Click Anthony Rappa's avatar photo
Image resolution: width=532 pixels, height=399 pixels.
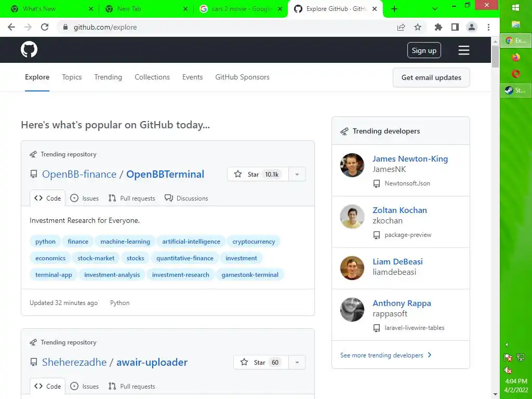352,310
